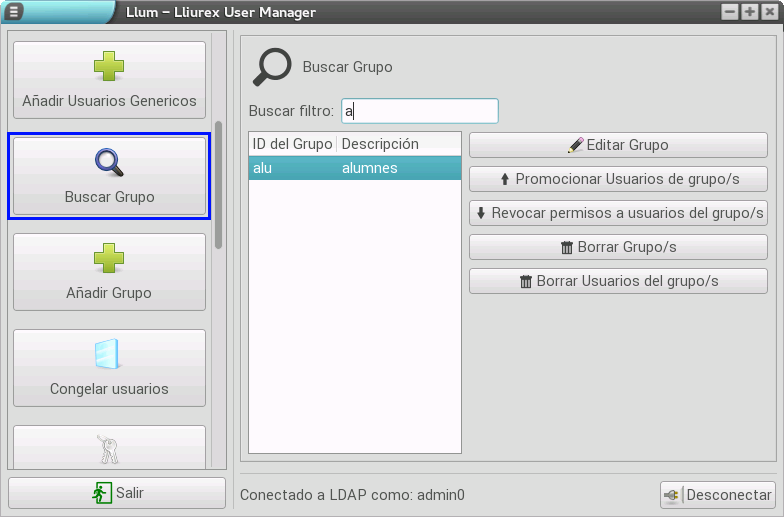The width and height of the screenshot is (784, 517).
Task: Sort by the Descripción column header
Action: click(380, 144)
